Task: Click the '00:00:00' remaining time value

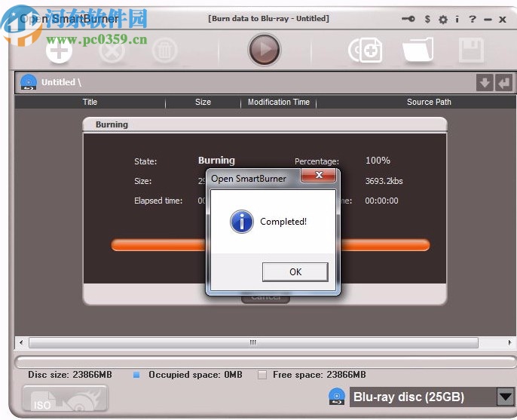Action: click(x=381, y=201)
